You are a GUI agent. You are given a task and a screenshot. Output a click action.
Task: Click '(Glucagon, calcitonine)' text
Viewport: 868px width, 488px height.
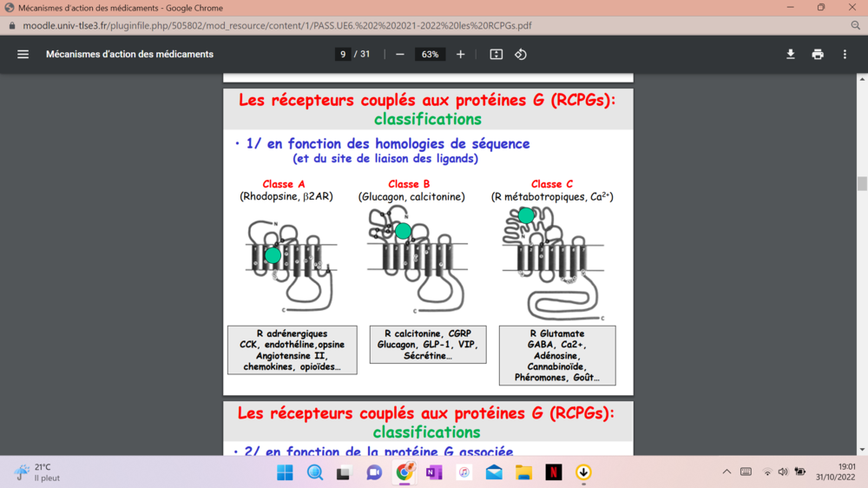pyautogui.click(x=411, y=196)
